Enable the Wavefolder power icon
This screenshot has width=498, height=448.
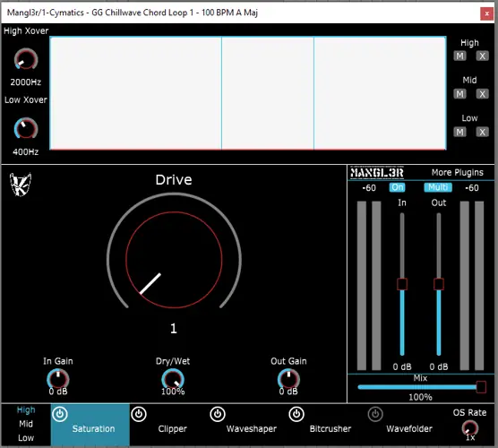375,414
